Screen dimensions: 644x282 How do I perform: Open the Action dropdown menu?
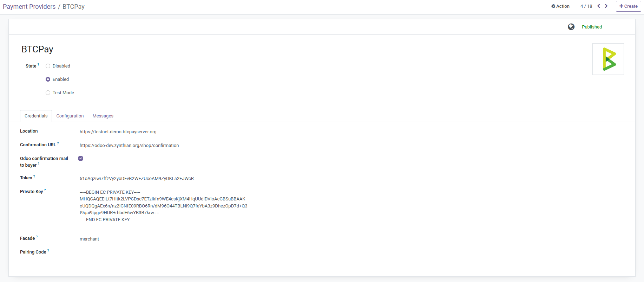tap(560, 6)
